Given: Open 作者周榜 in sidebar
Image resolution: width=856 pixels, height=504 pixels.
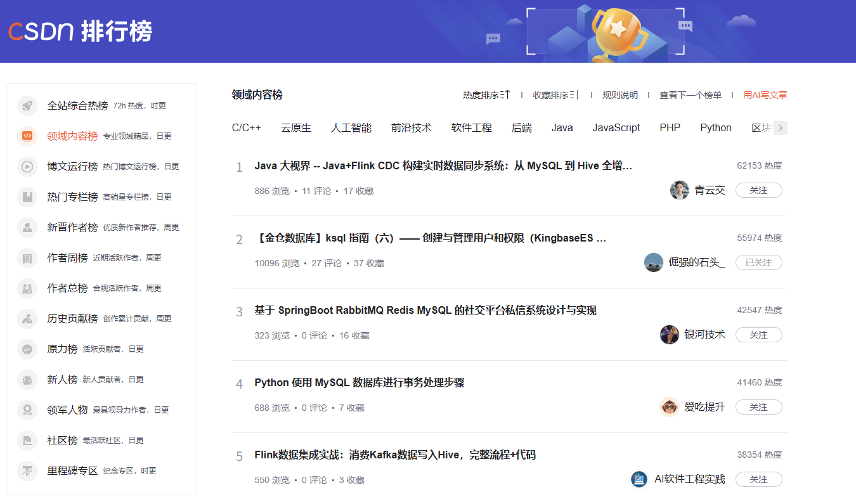Looking at the screenshot, I should [x=67, y=258].
